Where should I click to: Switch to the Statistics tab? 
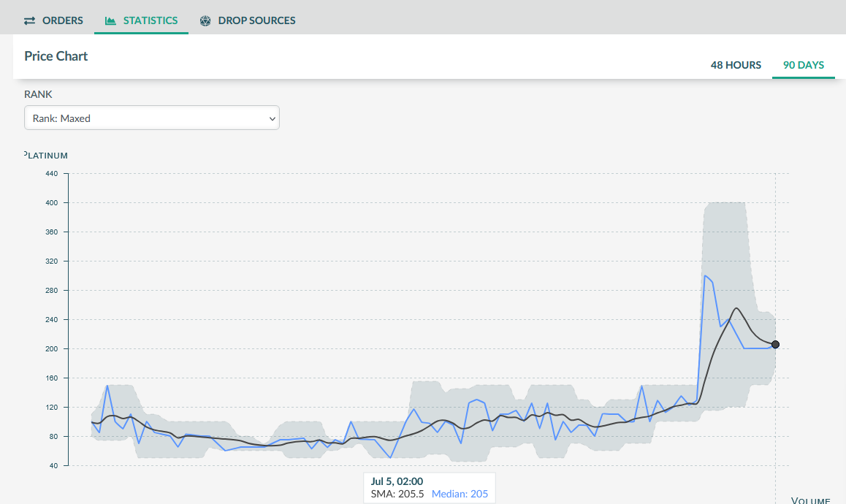tap(141, 20)
